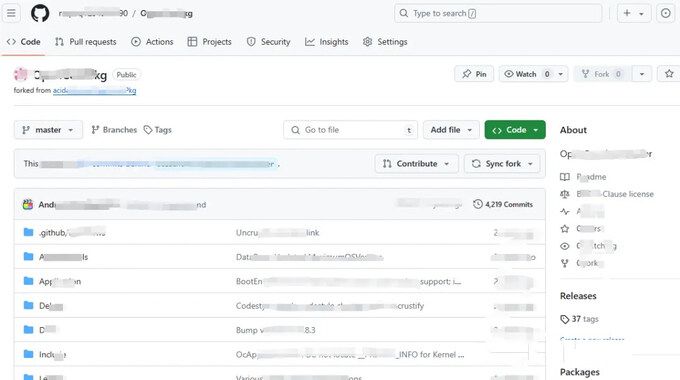This screenshot has width=680, height=380.
Task: Open the Releases section heading
Action: [x=578, y=296]
